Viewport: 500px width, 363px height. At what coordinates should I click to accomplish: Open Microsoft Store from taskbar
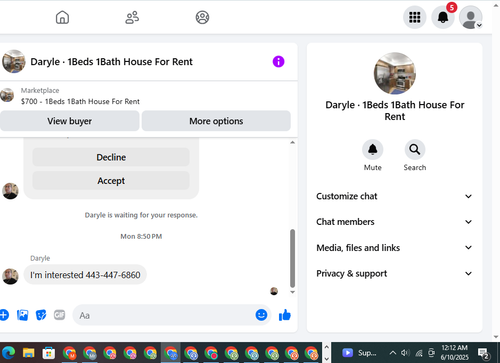(49, 353)
